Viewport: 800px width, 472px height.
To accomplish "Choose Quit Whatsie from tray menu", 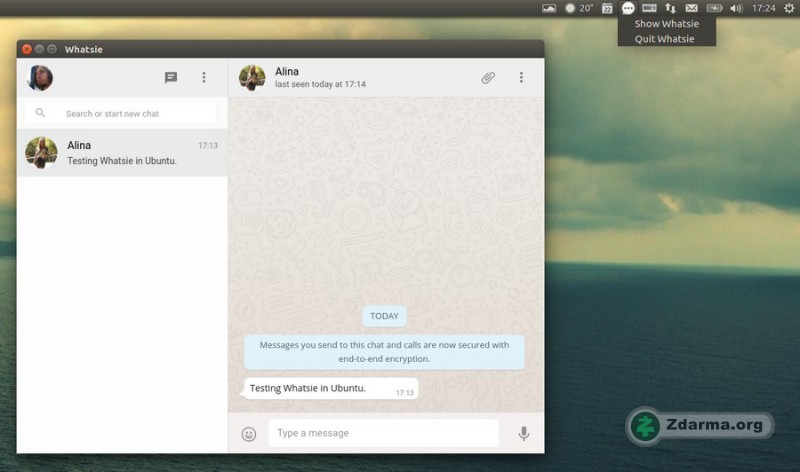I will (664, 39).
